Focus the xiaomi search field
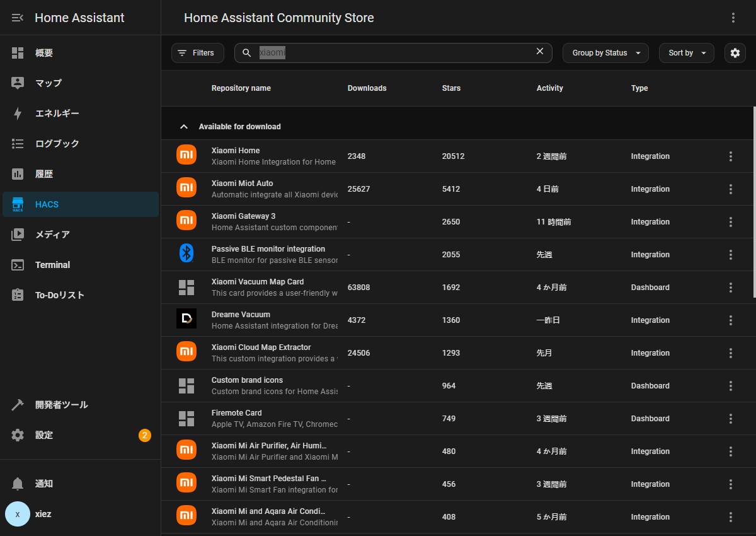 point(394,53)
